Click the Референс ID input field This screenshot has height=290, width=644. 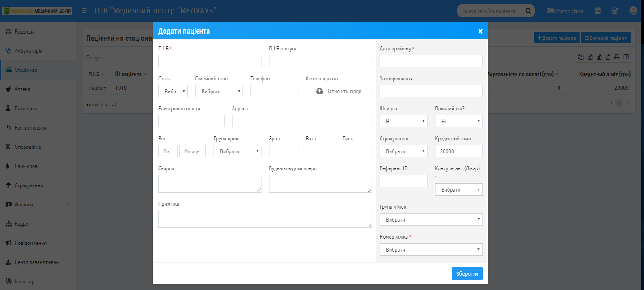tap(403, 181)
